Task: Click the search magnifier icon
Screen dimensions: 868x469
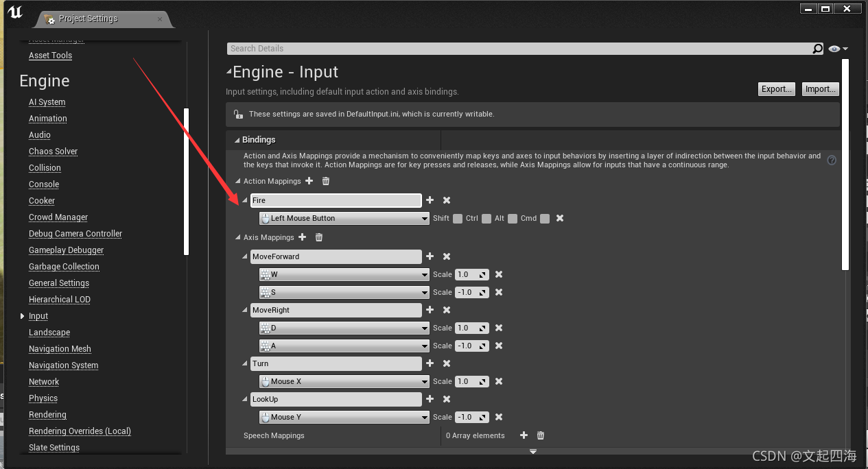Action: [x=817, y=49]
